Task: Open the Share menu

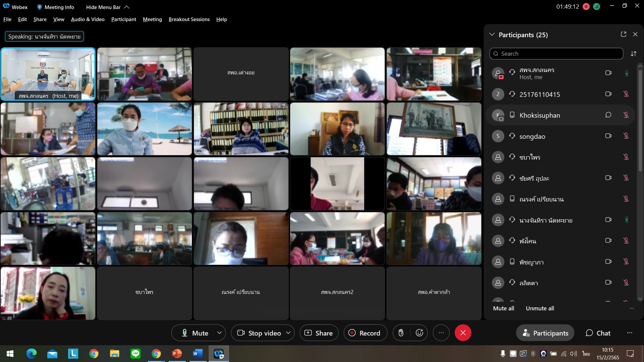Action: click(x=40, y=19)
